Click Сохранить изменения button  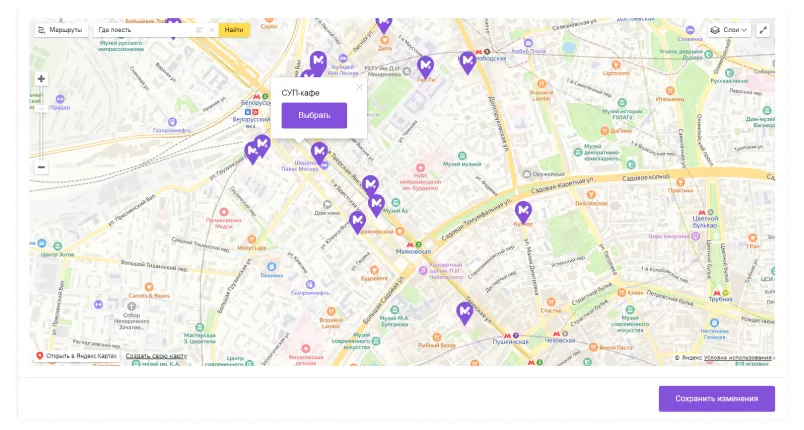(716, 399)
